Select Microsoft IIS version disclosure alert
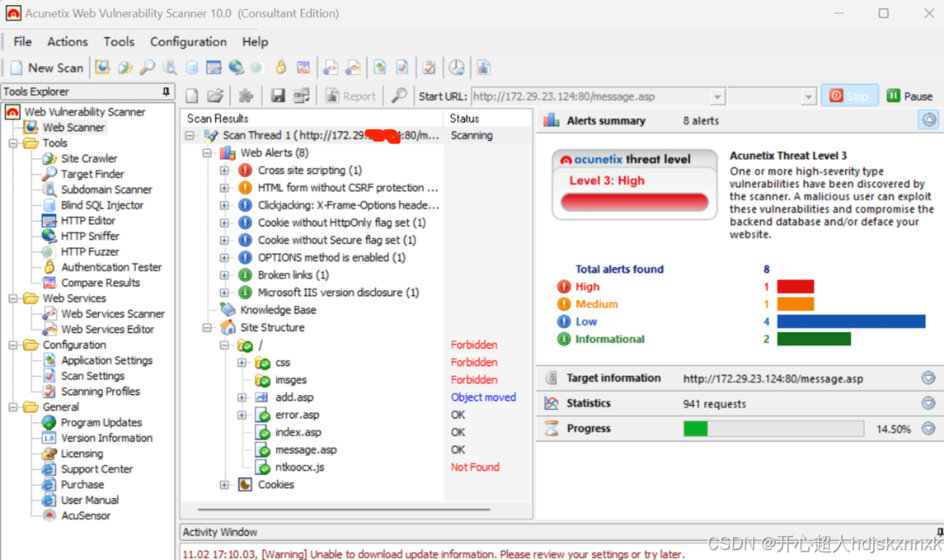 click(339, 293)
